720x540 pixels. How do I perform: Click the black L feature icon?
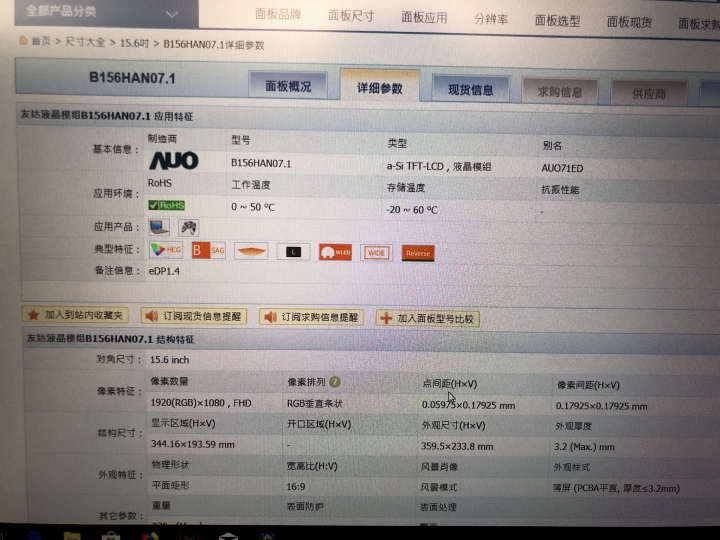pyautogui.click(x=293, y=252)
